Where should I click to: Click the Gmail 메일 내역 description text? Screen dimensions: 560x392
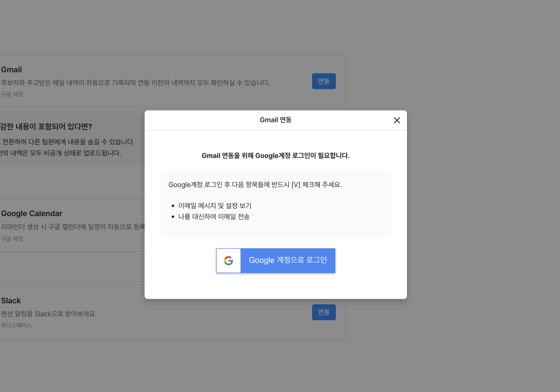[x=135, y=83]
